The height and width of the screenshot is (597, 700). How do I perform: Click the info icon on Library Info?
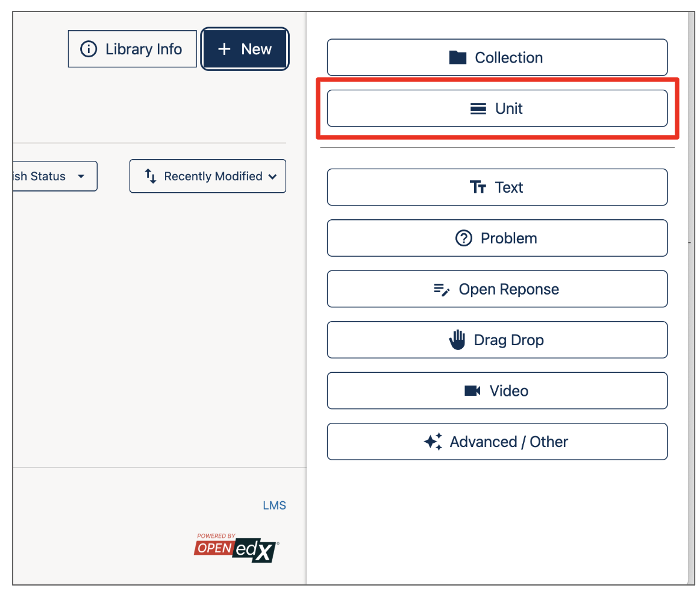pyautogui.click(x=89, y=49)
